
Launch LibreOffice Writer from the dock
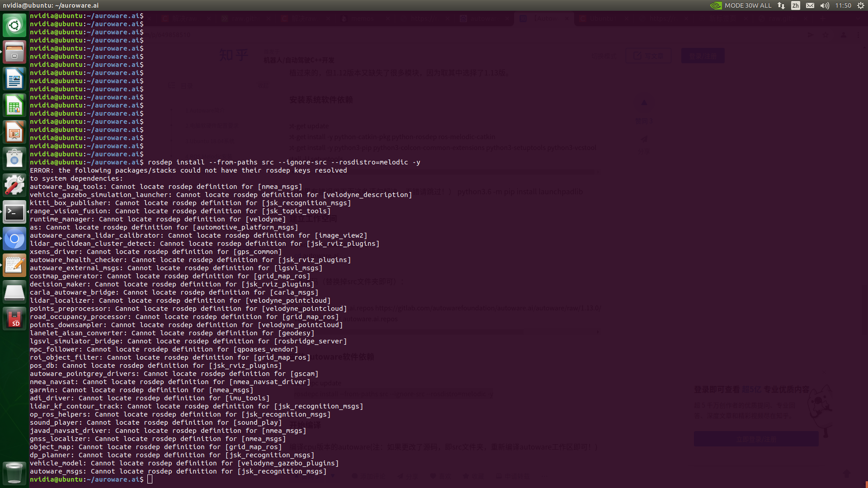14,79
